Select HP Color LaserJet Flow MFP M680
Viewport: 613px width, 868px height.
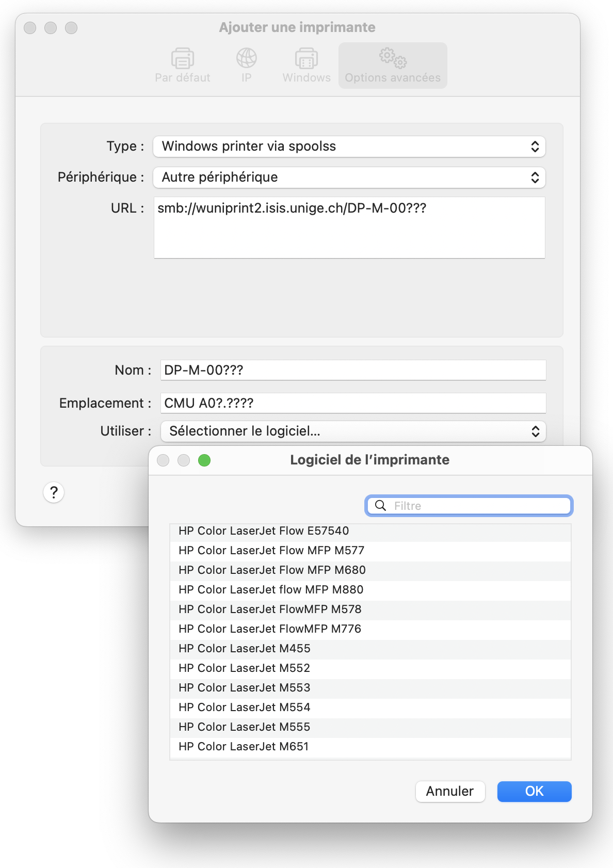[370, 571]
